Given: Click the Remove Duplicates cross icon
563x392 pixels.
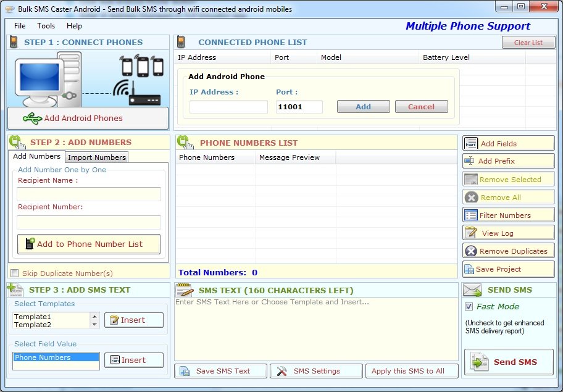Looking at the screenshot, I should [x=471, y=251].
